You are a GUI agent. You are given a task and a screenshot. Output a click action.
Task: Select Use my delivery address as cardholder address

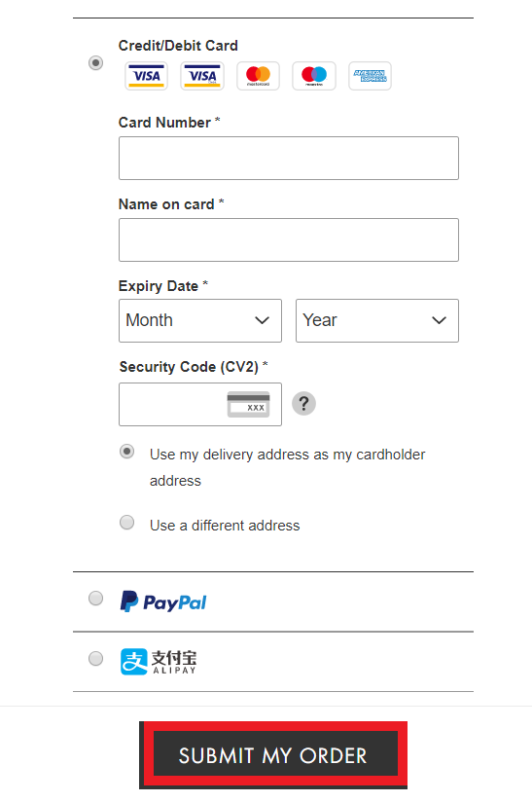point(126,452)
